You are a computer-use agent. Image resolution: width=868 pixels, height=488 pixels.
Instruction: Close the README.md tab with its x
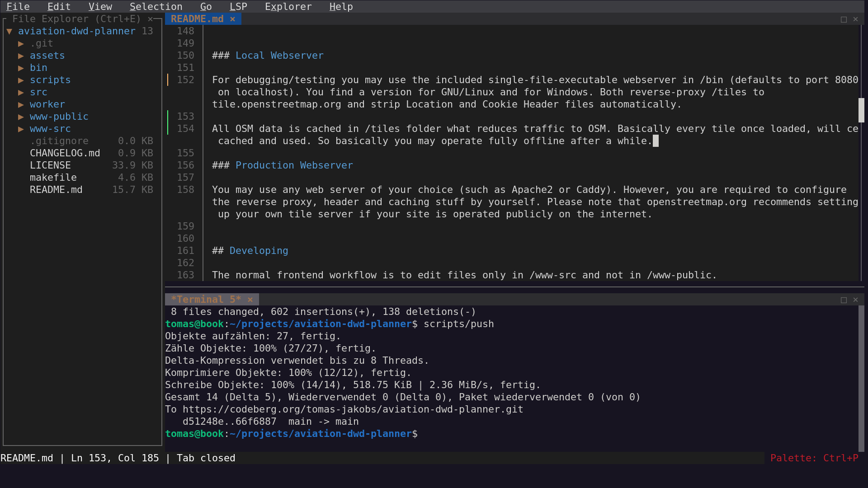click(x=232, y=19)
